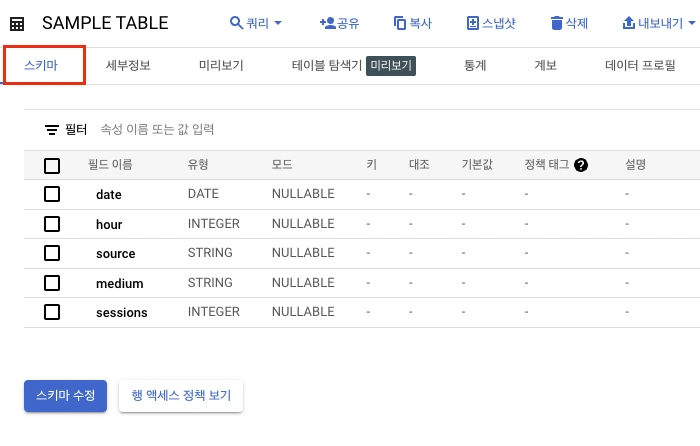This screenshot has height=446, width=700.
Task: Open the 데이터 프로필 tab
Action: [x=640, y=66]
